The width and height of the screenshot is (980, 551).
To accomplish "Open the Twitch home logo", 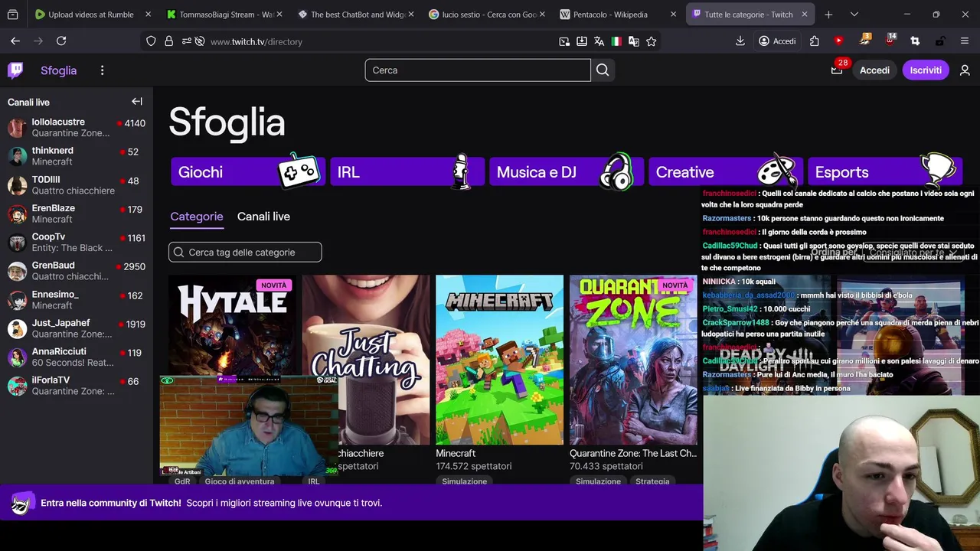I will 15,70.
